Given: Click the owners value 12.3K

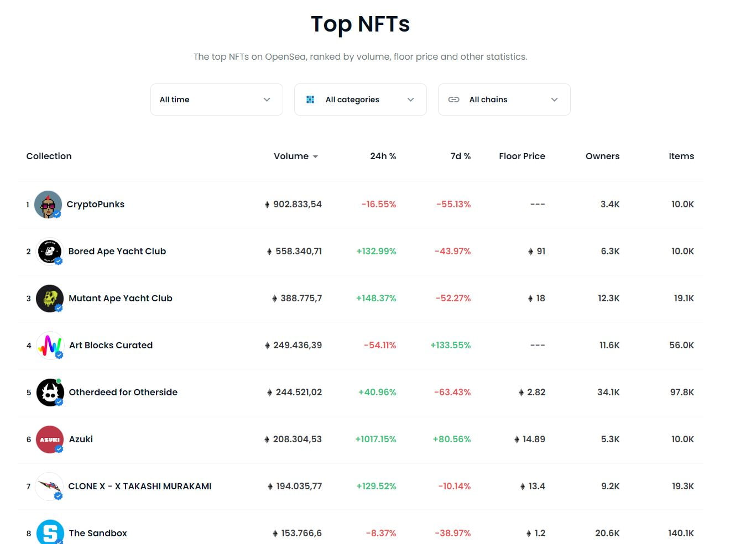Looking at the screenshot, I should click(x=609, y=299).
